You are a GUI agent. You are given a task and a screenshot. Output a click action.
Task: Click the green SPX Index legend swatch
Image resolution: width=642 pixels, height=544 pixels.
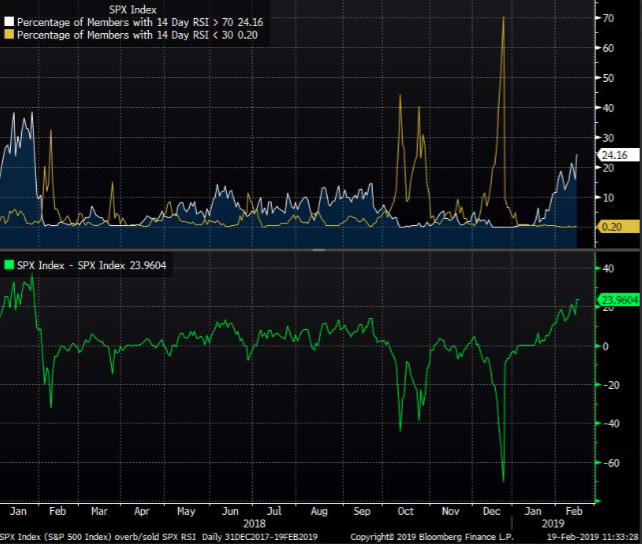pyautogui.click(x=8, y=264)
